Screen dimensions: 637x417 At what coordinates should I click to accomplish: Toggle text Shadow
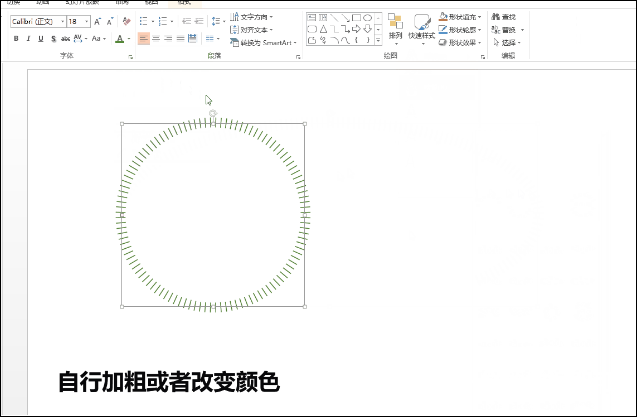coord(53,39)
